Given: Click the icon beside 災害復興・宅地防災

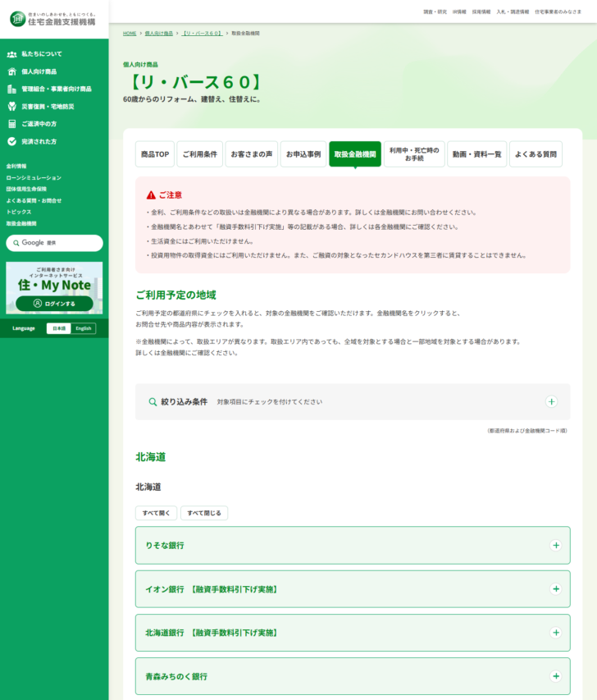Looking at the screenshot, I should 12,106.
